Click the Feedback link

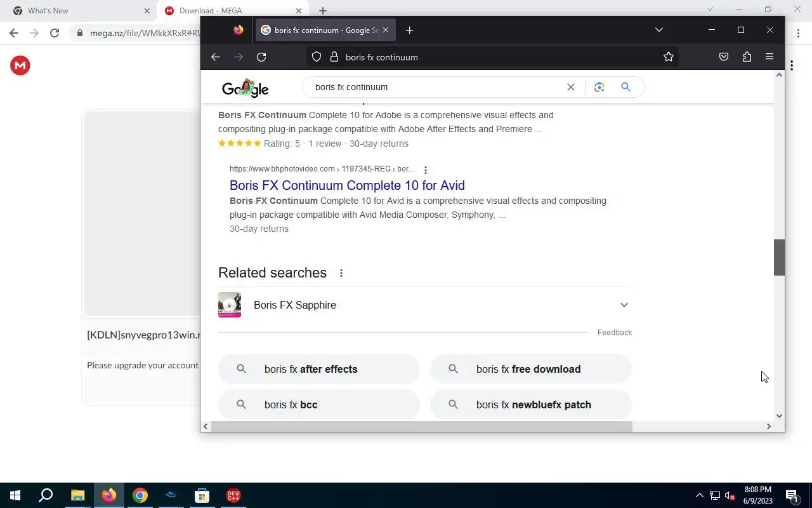tap(615, 333)
